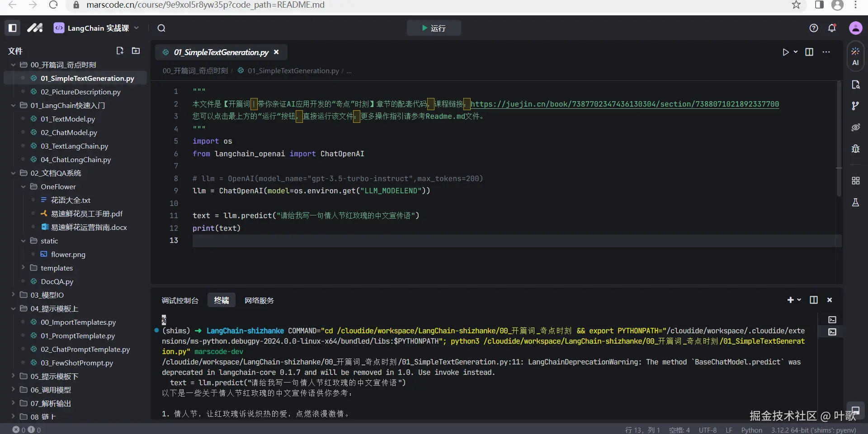Expand the LangChain 实战课 project dropdown
The height and width of the screenshot is (434, 868).
tap(137, 28)
